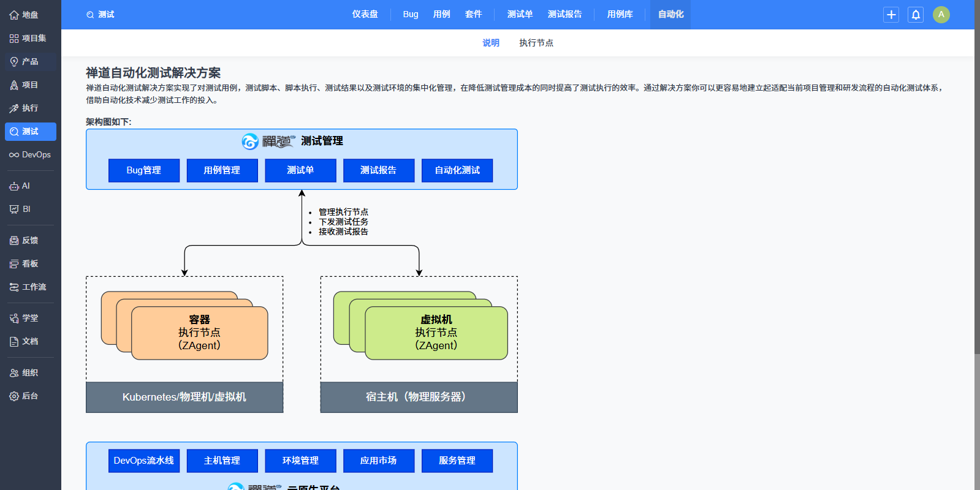Open the 测试 search switcher in header

(x=101, y=15)
